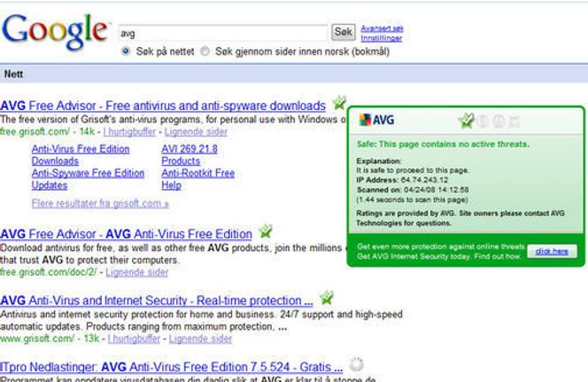Select 'Søk gjennom sider innen norsk' radio button
The width and height of the screenshot is (588, 382).
tap(205, 51)
